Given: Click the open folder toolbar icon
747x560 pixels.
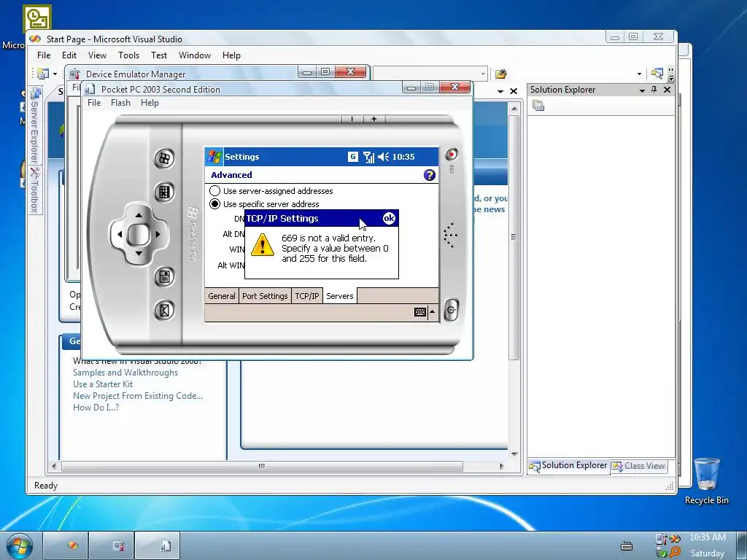Looking at the screenshot, I should (500, 74).
